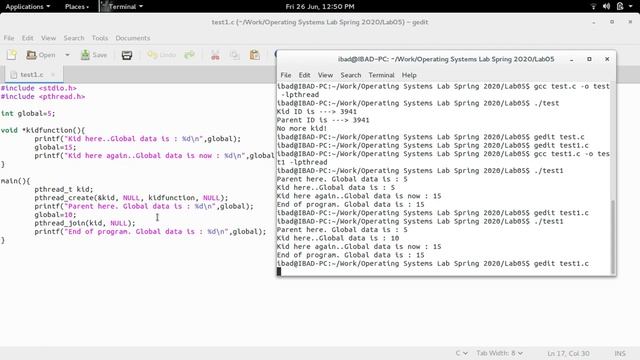This screenshot has height=360, width=640.
Task: Click the pthread_create code line
Action: click(x=131, y=198)
